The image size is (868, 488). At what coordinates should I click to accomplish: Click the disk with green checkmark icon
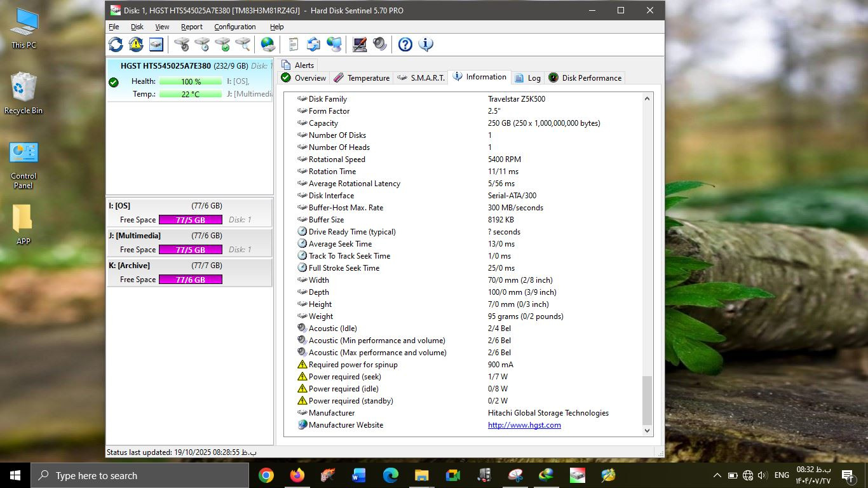click(222, 44)
